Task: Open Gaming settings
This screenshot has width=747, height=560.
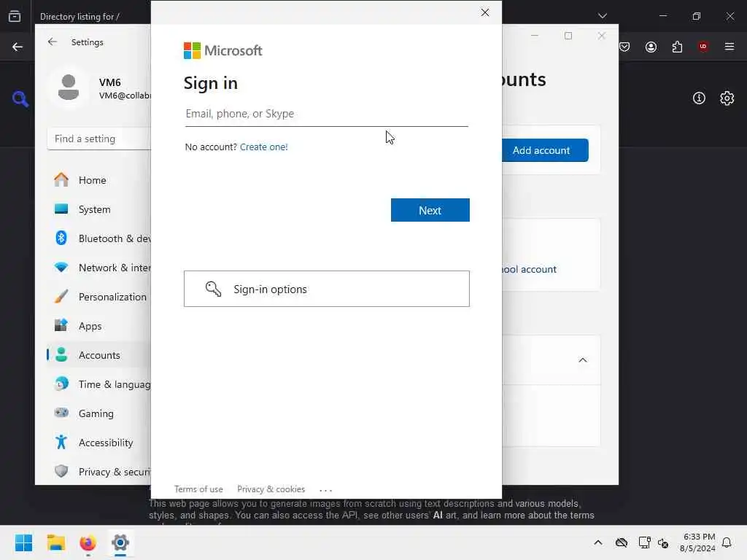Action: (98, 413)
